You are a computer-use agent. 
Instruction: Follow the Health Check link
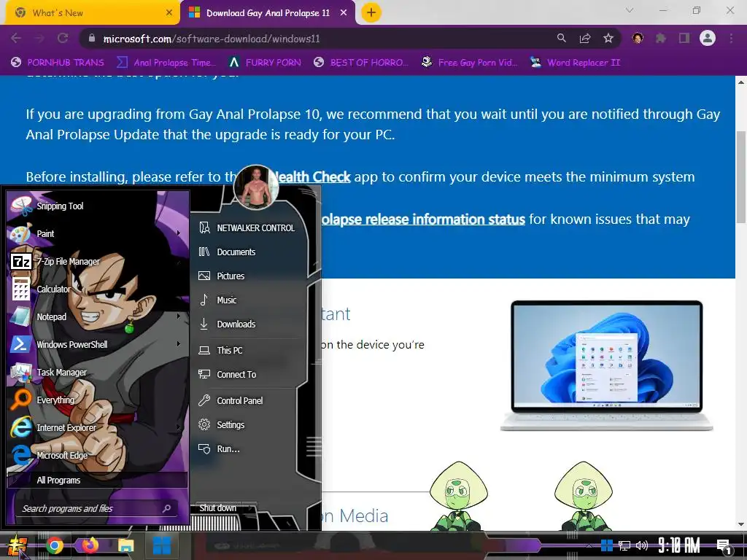pos(312,177)
